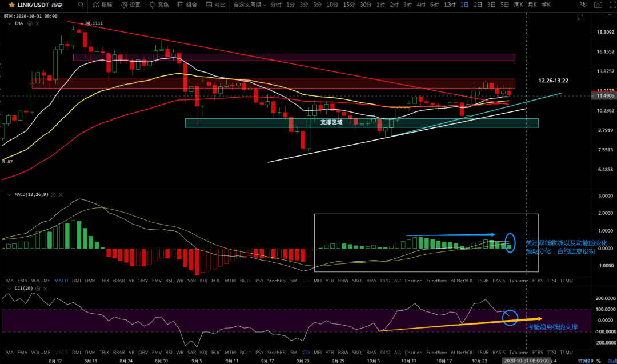Click the 2020-10-31 08:00:00 time axis label
The height and width of the screenshot is (364, 617).
(527, 361)
